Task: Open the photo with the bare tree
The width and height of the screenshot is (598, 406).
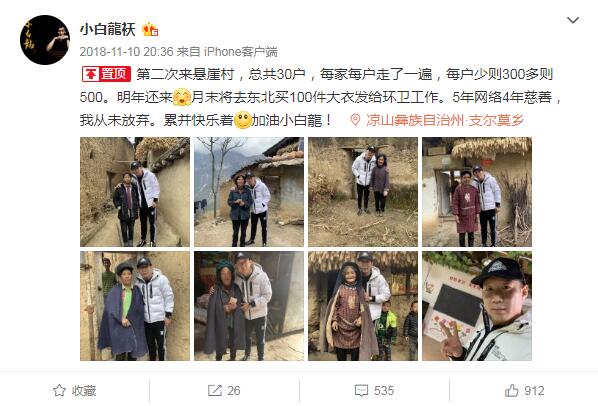Action: click(x=249, y=192)
